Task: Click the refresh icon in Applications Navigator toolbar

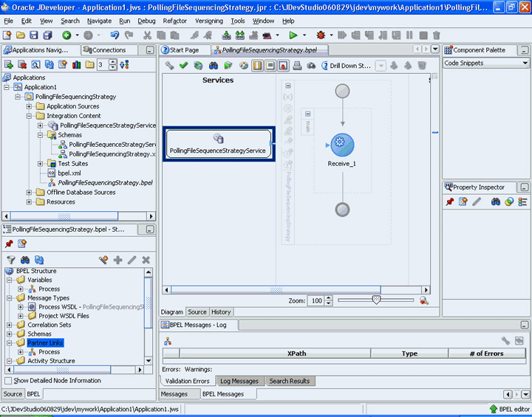Action: click(50, 64)
